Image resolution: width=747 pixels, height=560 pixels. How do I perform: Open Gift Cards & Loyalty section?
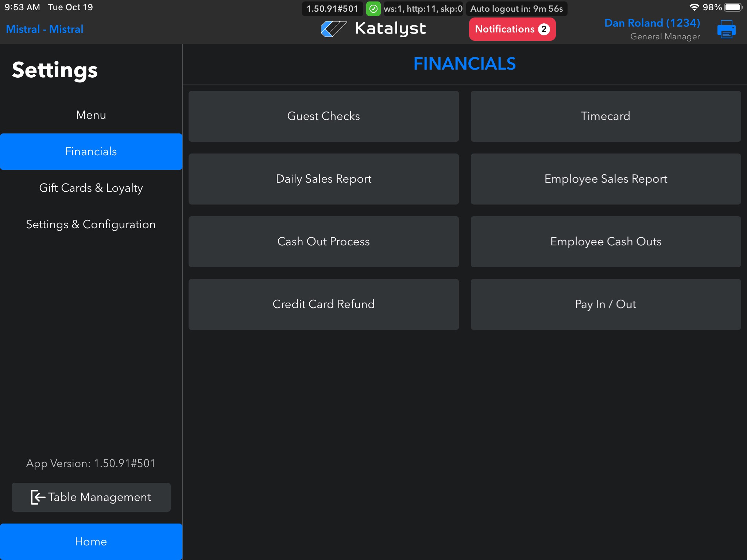91,188
